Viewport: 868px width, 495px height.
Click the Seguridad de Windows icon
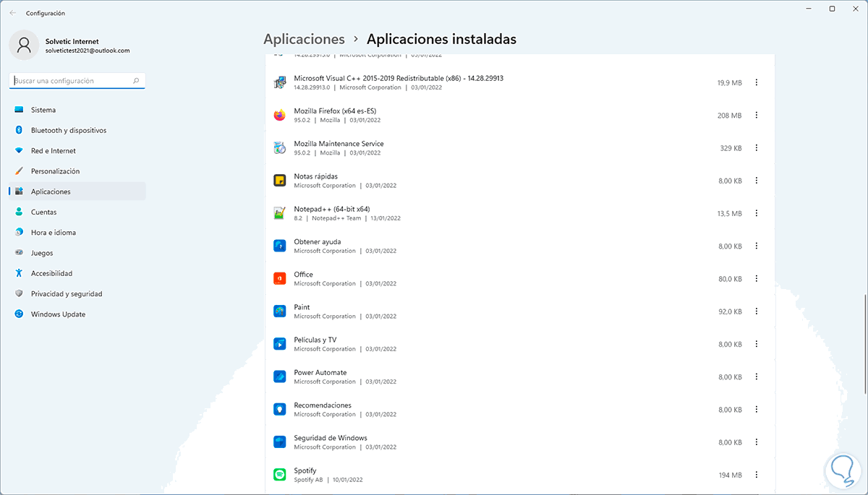coord(280,442)
